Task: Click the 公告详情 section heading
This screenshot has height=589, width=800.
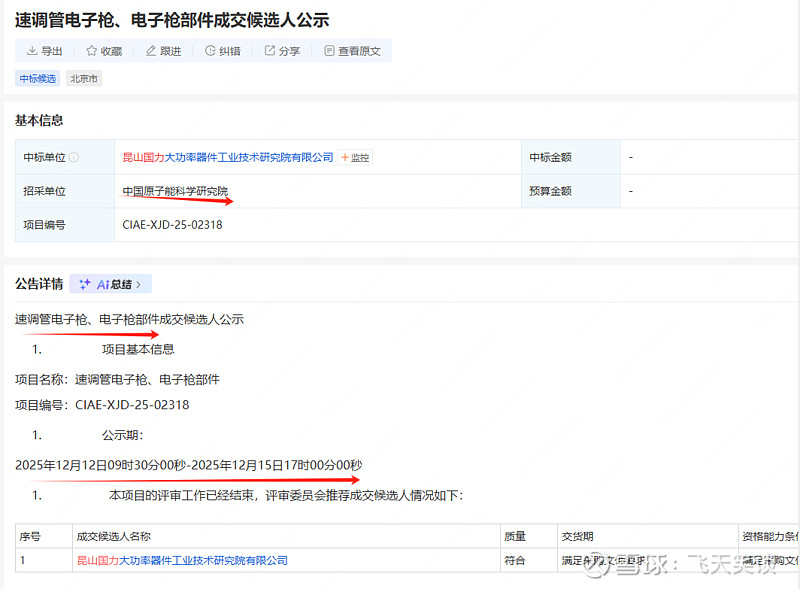Action: (x=39, y=284)
